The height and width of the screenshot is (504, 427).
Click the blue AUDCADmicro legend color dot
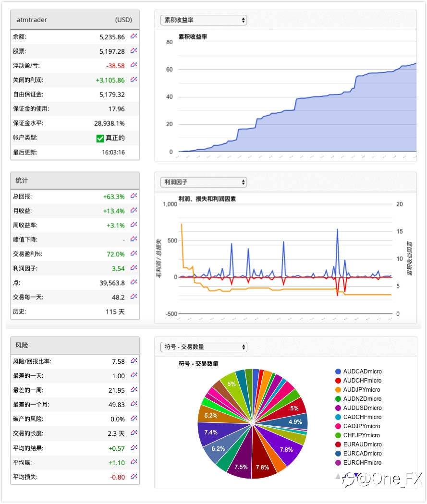click(338, 371)
